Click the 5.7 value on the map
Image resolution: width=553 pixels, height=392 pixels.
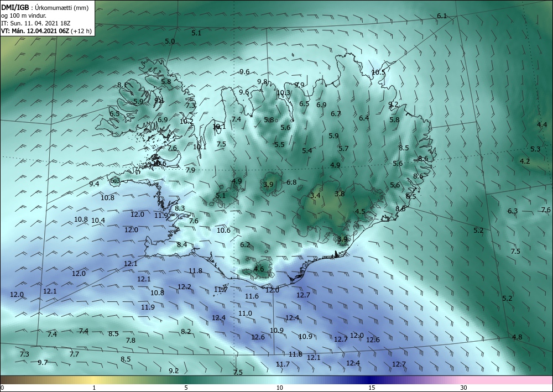click(x=343, y=149)
